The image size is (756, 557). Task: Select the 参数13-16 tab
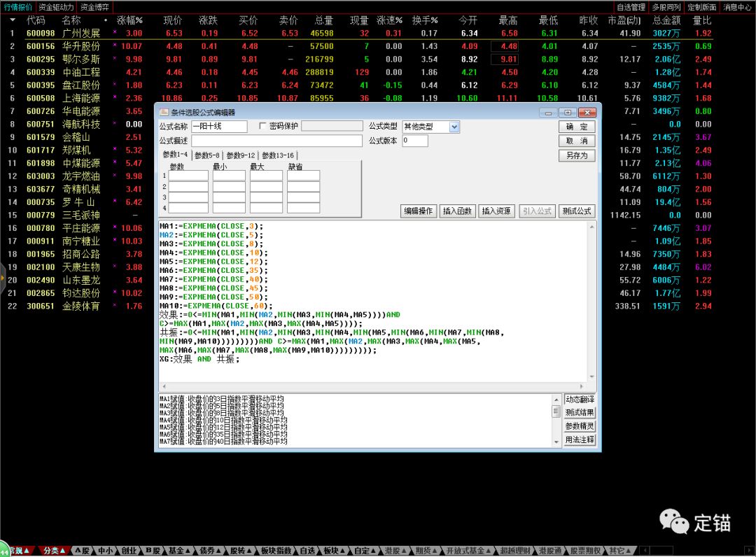click(279, 155)
